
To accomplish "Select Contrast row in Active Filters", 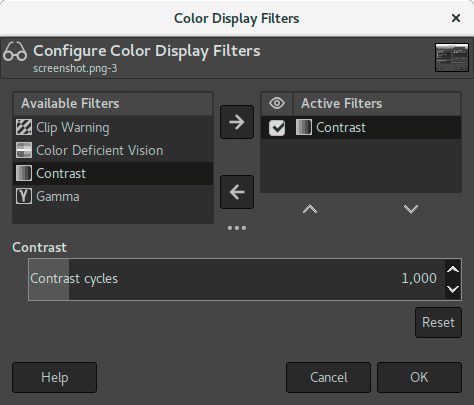I will (x=361, y=127).
